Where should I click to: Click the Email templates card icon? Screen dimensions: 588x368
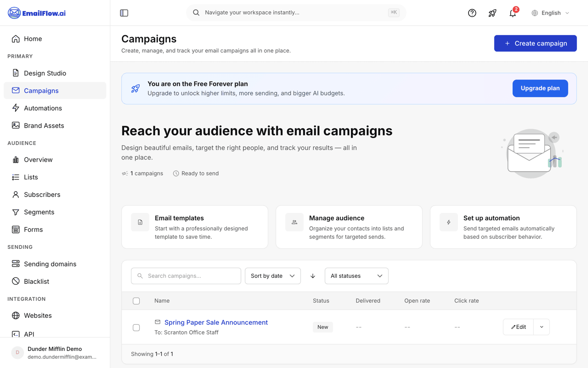(140, 222)
